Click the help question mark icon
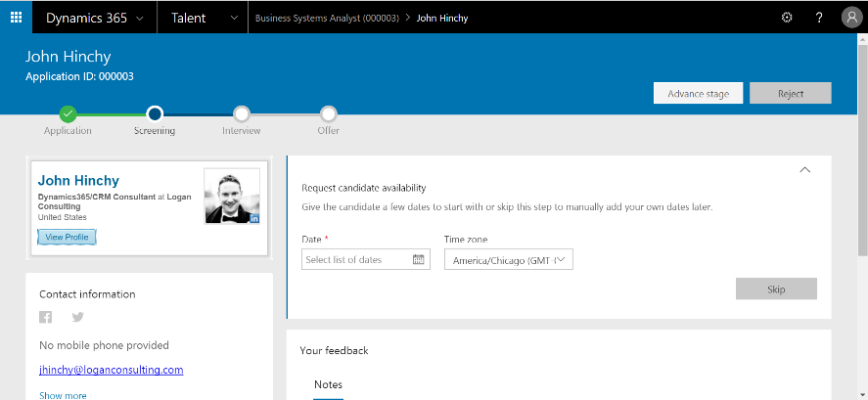Viewport: 868px width, 400px height. tap(819, 18)
